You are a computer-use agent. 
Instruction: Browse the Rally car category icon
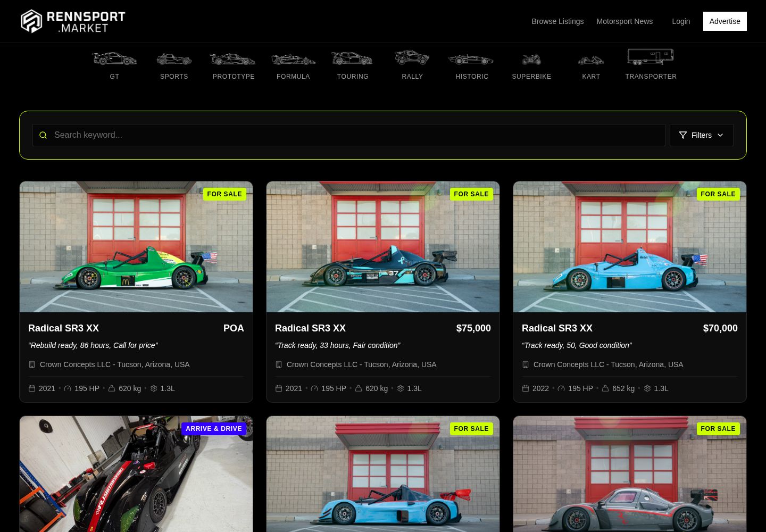coord(412,57)
